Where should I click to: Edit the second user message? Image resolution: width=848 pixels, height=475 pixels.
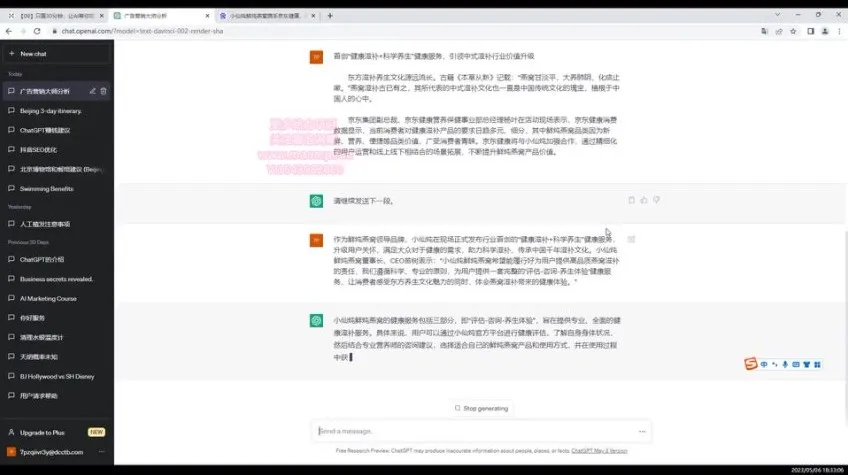tap(631, 239)
